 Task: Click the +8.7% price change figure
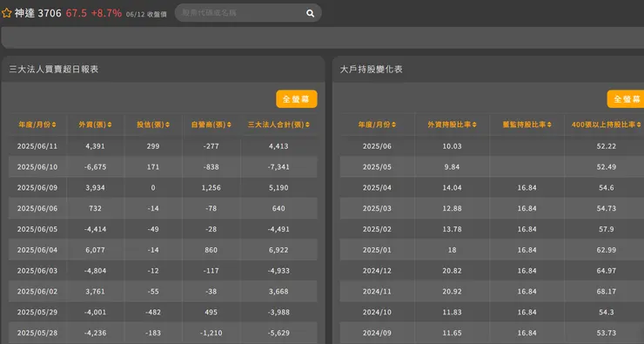pyautogui.click(x=106, y=13)
